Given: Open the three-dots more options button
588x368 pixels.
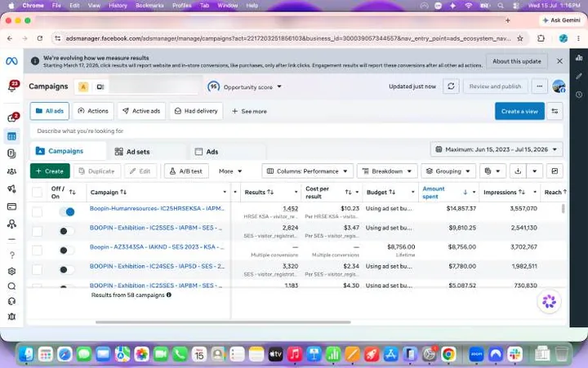Looking at the screenshot, I should click(539, 86).
